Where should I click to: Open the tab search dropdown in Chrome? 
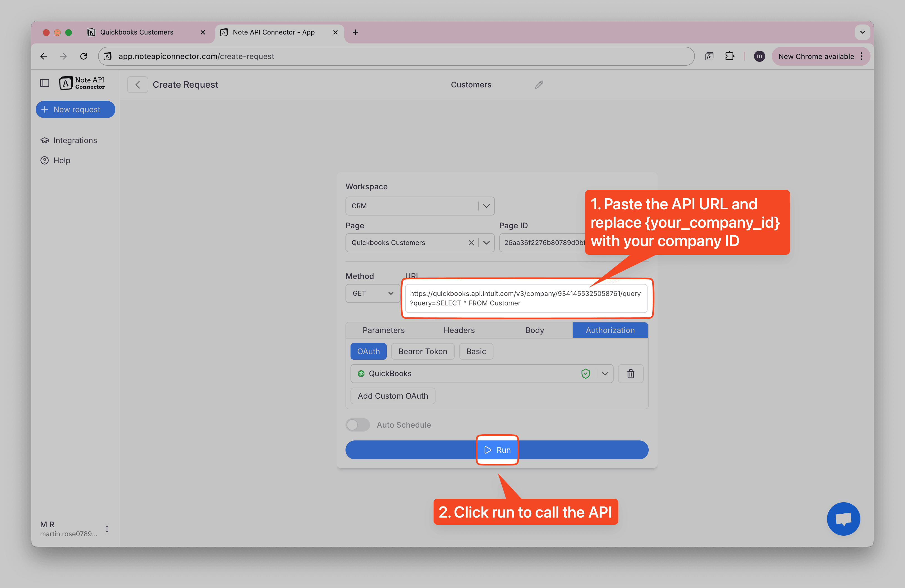[x=862, y=32]
